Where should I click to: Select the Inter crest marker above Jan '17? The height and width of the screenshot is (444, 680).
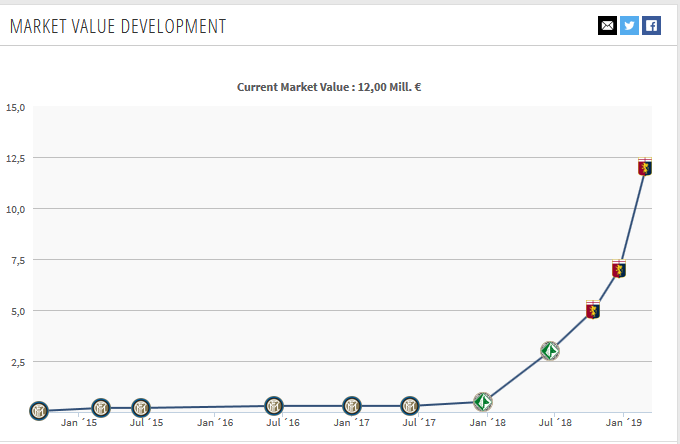click(352, 406)
